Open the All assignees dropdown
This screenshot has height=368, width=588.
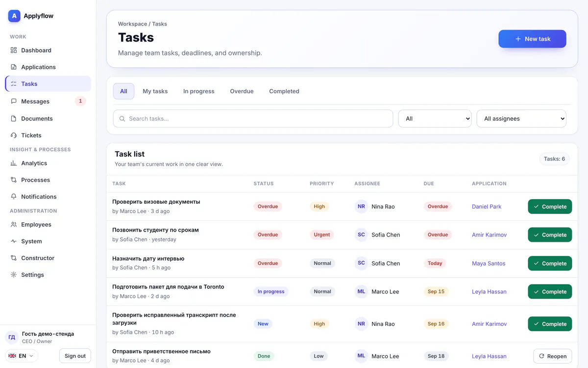[x=521, y=119]
